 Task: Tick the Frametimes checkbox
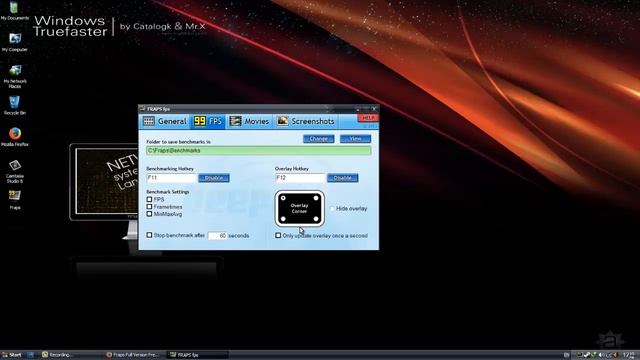coord(149,207)
